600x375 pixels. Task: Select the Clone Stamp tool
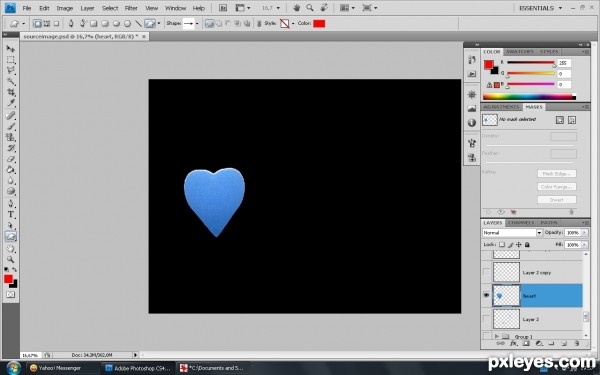(x=11, y=137)
